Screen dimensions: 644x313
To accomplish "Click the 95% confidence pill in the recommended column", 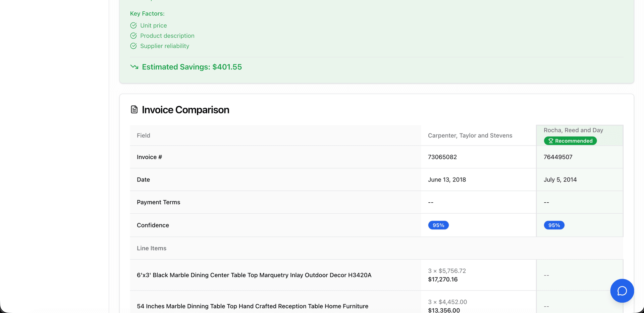I will click(x=554, y=225).
